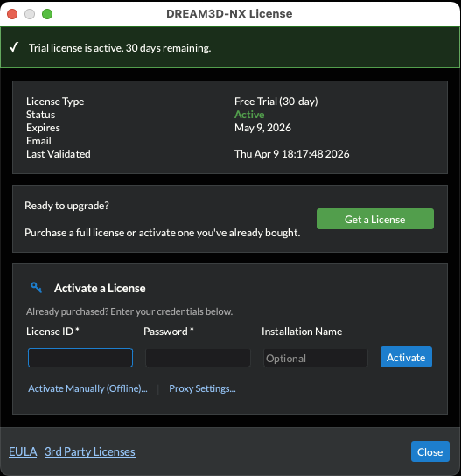Screen dimensions: 461x476
Task: Click the 'Activate a License' heading
Action: click(x=100, y=289)
